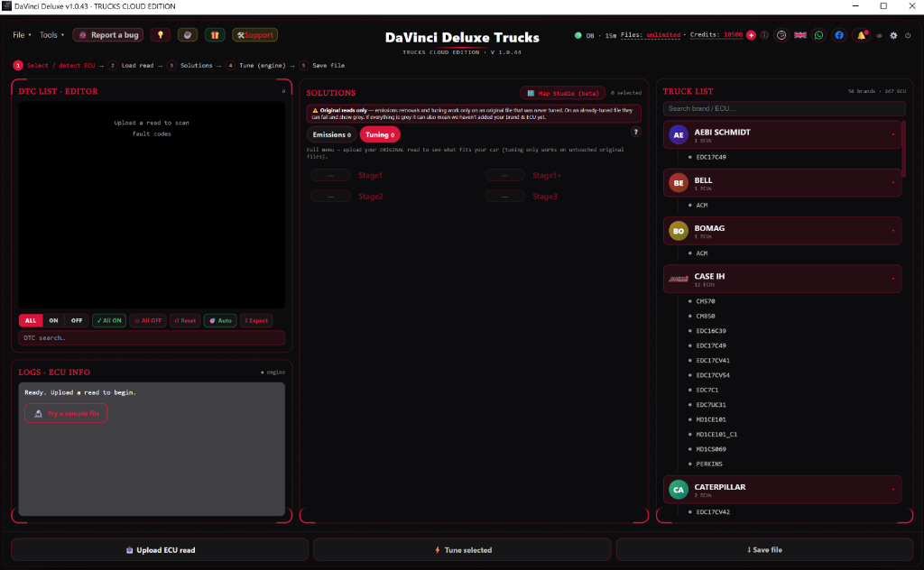Click the Upload ECU read button
924x570 pixels.
160,550
